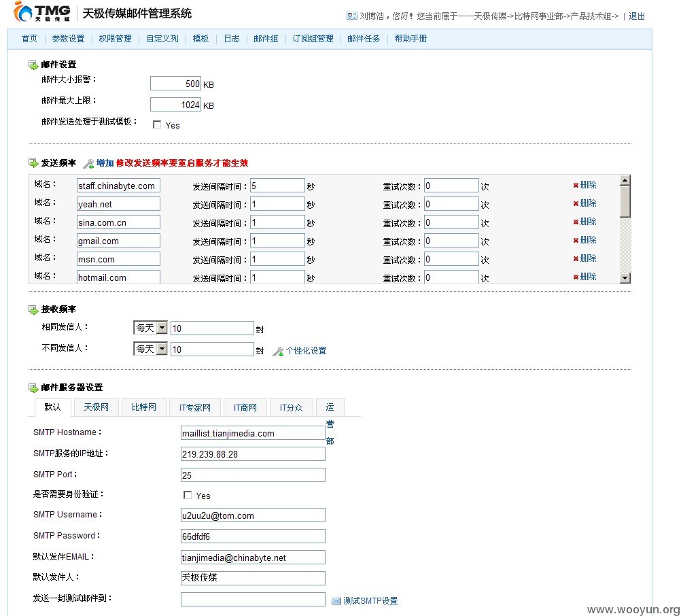Open the 邮件组 menu
The height and width of the screenshot is (616, 681).
266,39
